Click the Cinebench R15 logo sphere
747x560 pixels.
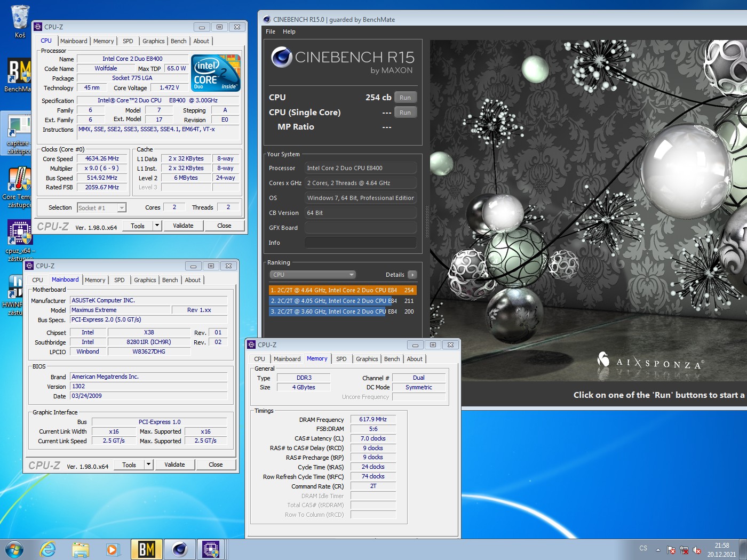click(281, 57)
